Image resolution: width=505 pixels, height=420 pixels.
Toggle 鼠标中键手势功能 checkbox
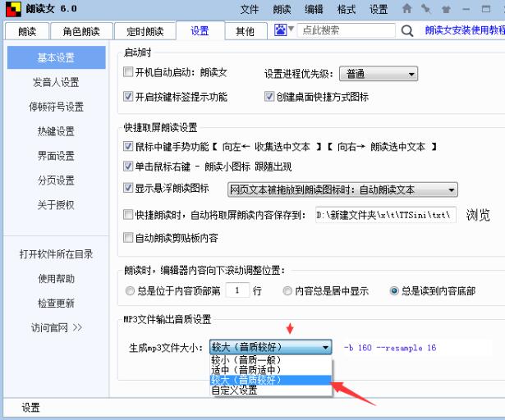128,147
